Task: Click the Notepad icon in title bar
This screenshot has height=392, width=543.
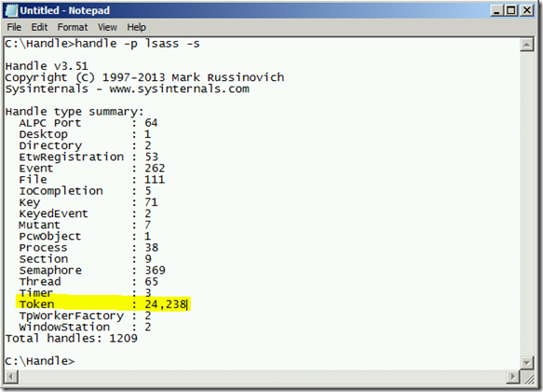Action: click(x=11, y=10)
